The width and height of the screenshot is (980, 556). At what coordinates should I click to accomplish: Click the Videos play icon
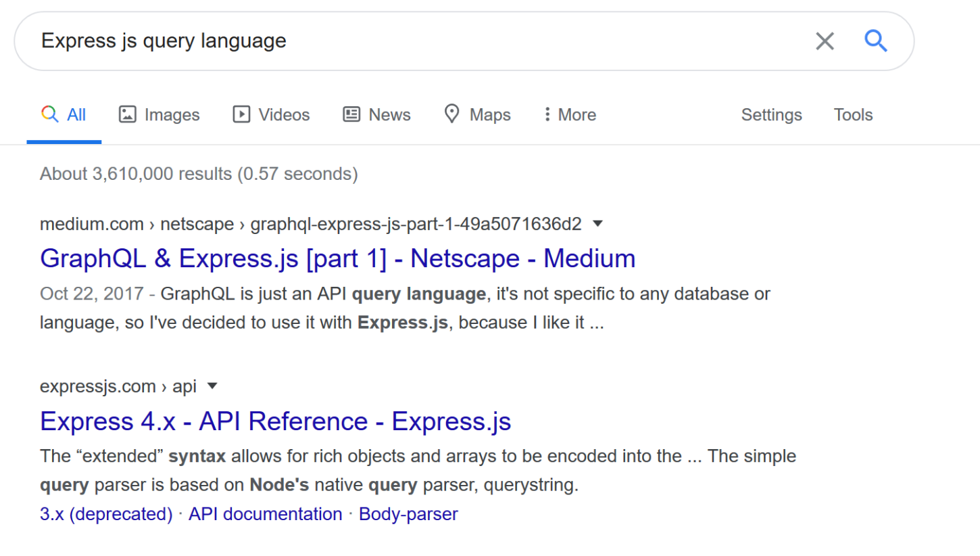pyautogui.click(x=241, y=114)
